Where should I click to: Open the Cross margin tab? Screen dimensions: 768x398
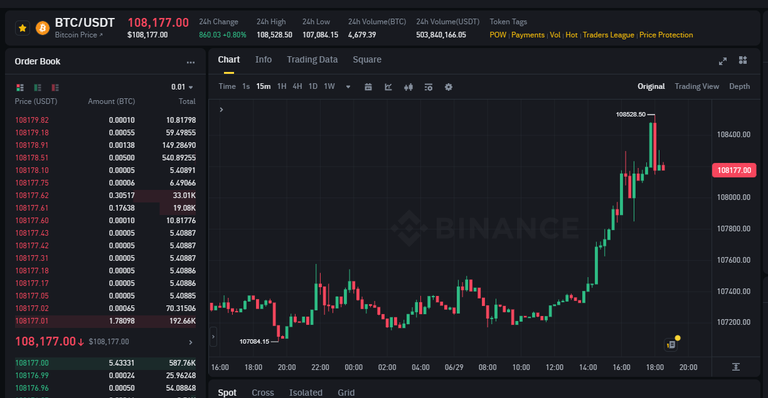[x=263, y=393]
